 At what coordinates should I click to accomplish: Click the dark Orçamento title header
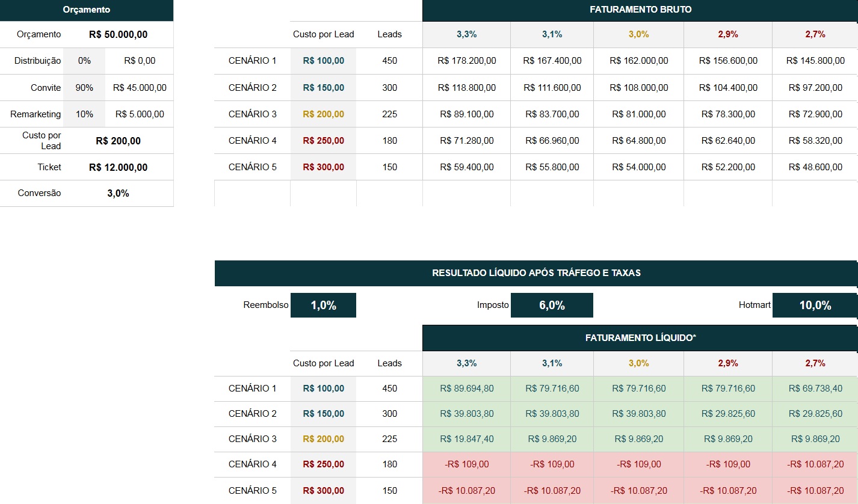point(87,10)
